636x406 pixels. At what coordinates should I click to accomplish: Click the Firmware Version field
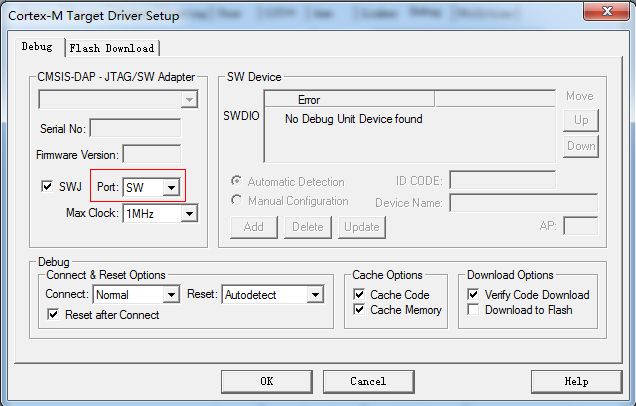[x=152, y=155]
